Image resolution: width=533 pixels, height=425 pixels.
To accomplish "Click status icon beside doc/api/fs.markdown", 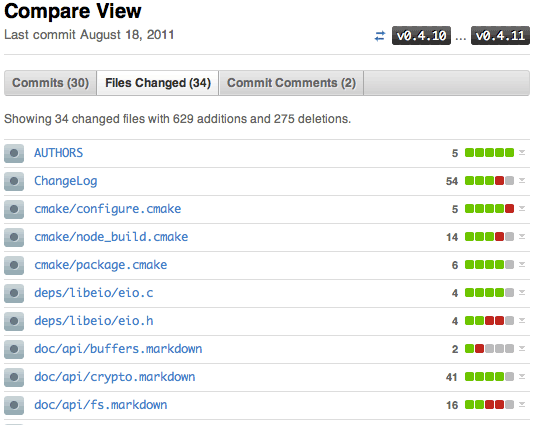I will tap(14, 405).
